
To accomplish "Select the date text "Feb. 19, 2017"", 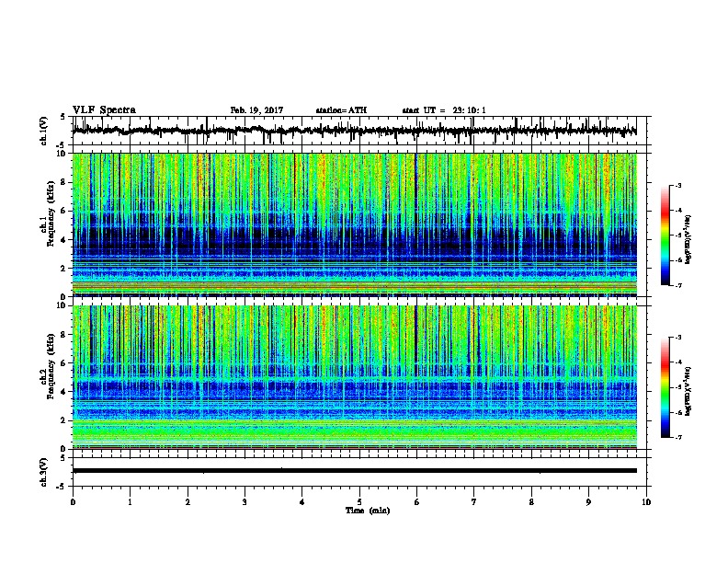I will [256, 110].
